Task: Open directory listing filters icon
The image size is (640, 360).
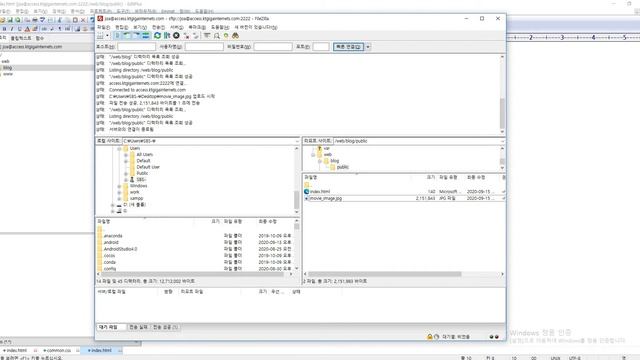Action: click(x=207, y=36)
